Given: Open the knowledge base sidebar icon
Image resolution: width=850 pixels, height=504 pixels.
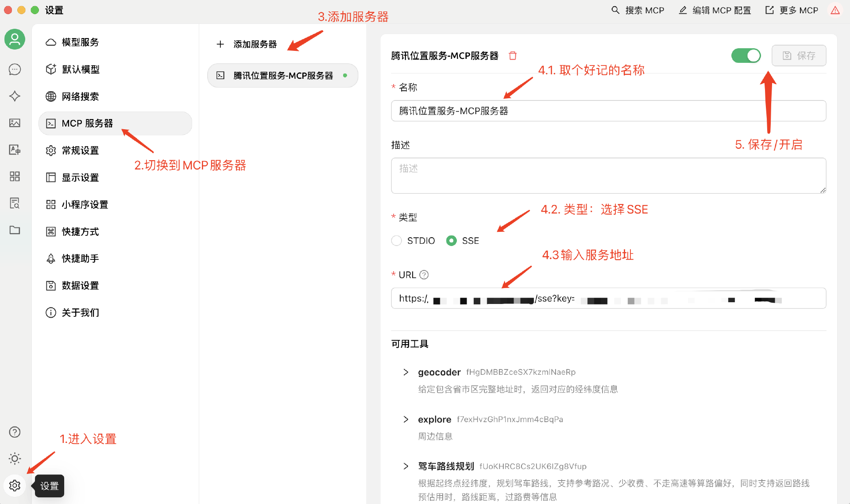Looking at the screenshot, I should pyautogui.click(x=15, y=203).
